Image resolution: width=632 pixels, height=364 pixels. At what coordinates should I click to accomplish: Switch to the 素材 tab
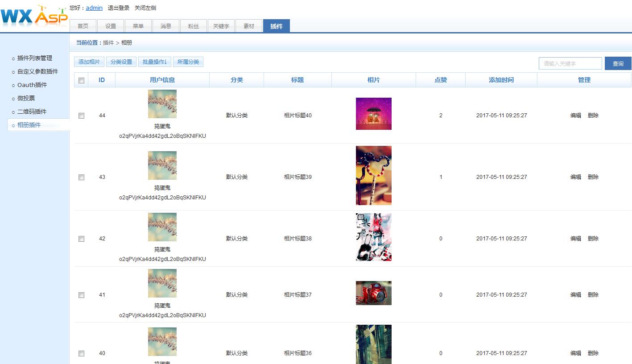[x=249, y=26]
